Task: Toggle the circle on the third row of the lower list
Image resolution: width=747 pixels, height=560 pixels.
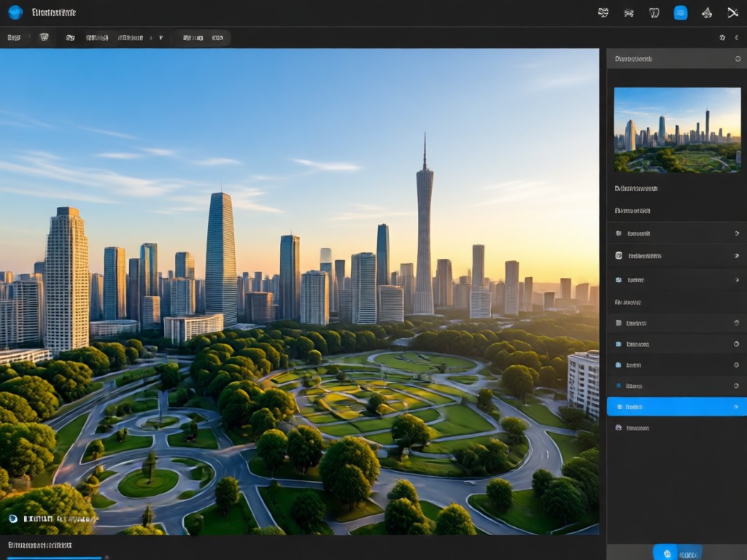Action: [x=736, y=365]
